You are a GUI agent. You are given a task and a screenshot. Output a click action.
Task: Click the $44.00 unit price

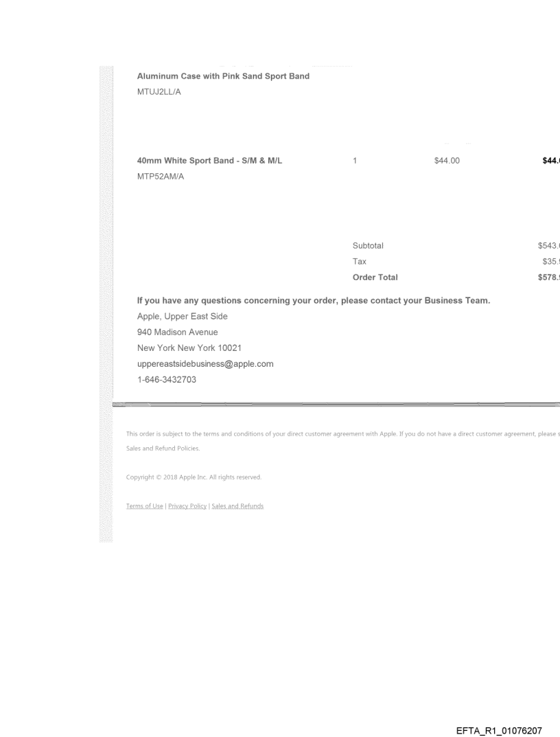[x=447, y=161]
